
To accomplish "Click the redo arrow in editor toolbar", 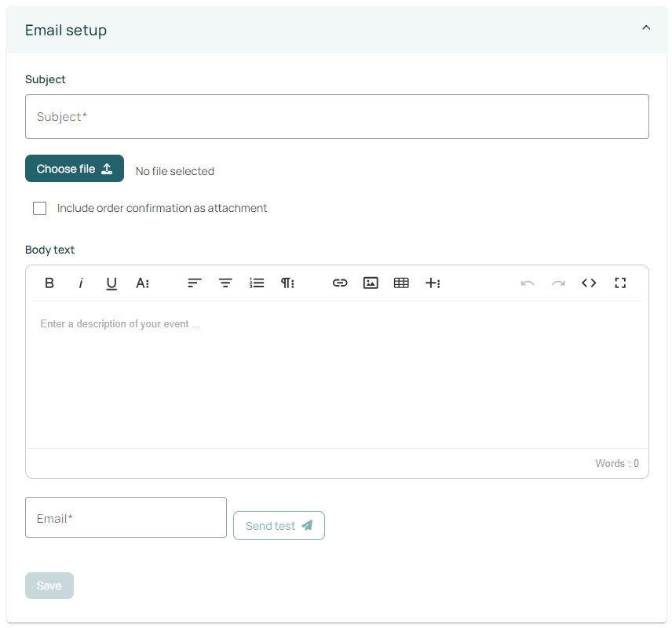I will 558,283.
